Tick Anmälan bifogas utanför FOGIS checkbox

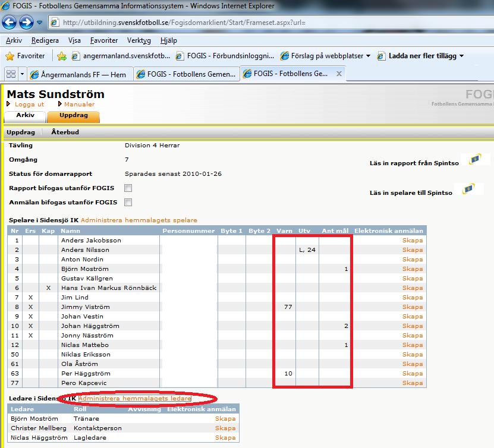tap(128, 202)
